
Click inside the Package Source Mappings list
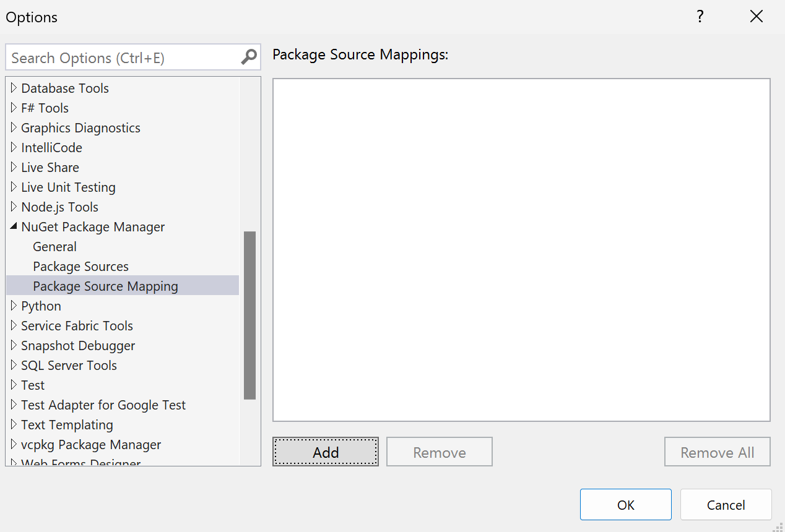pyautogui.click(x=521, y=250)
